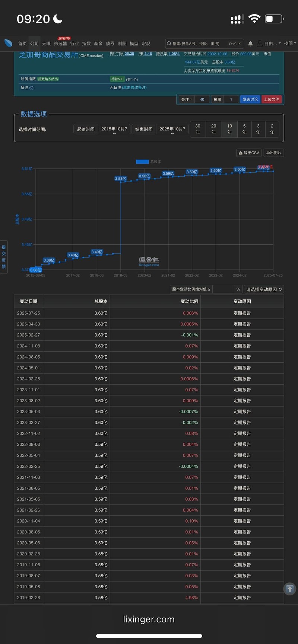Click the 指数纳入纳出 tag
The image size is (298, 644).
48,79
